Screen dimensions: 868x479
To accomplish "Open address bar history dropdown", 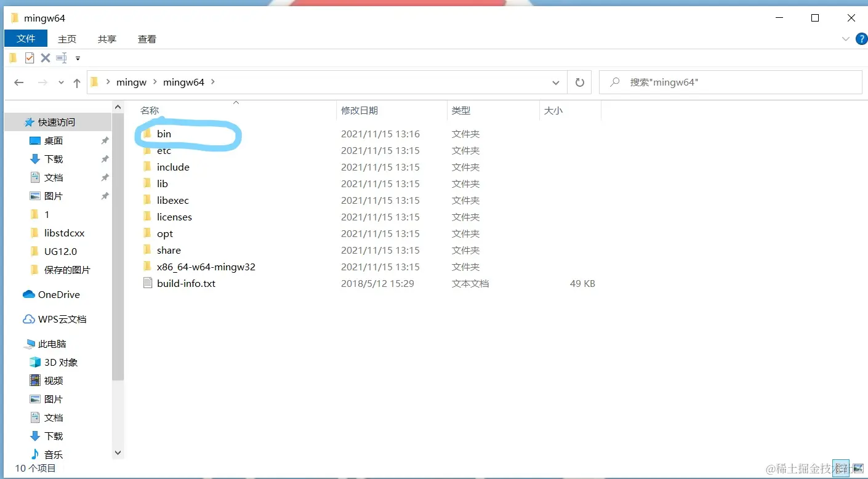I will click(x=555, y=83).
